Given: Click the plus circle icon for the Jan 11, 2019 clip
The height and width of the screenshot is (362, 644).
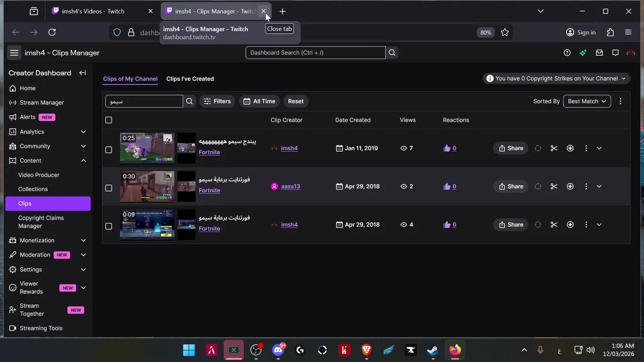Looking at the screenshot, I should tap(570, 148).
